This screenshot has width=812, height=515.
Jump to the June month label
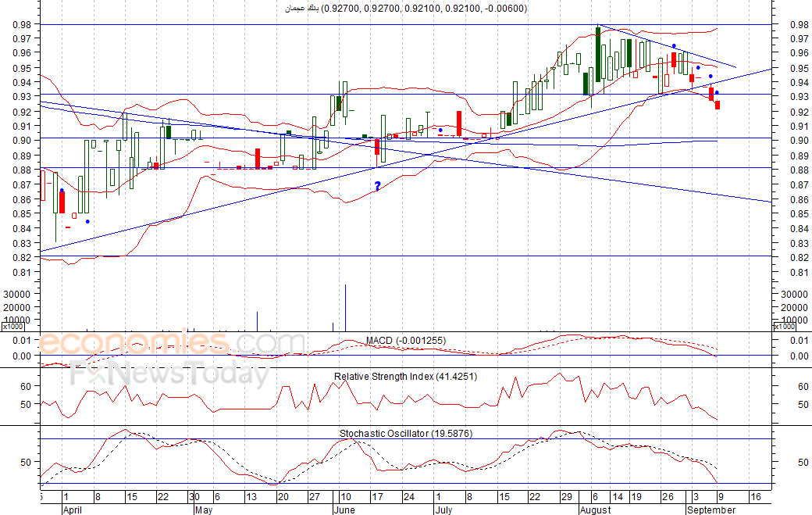[344, 510]
